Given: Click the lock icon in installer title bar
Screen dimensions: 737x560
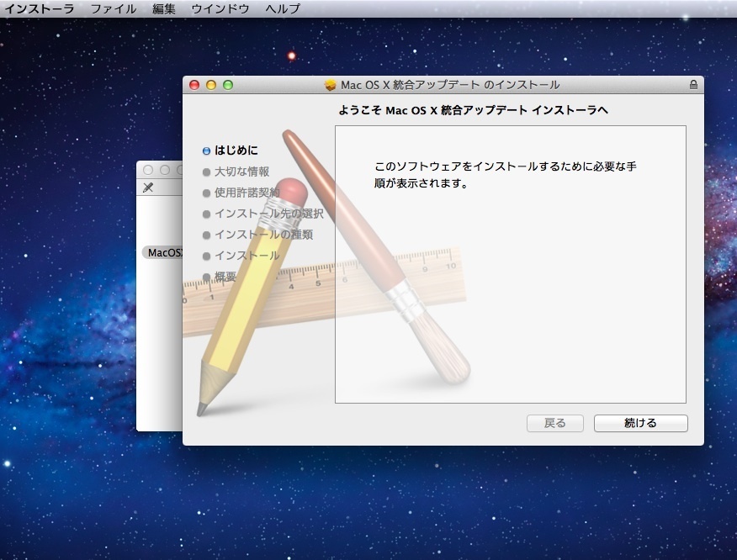Looking at the screenshot, I should click(x=693, y=85).
